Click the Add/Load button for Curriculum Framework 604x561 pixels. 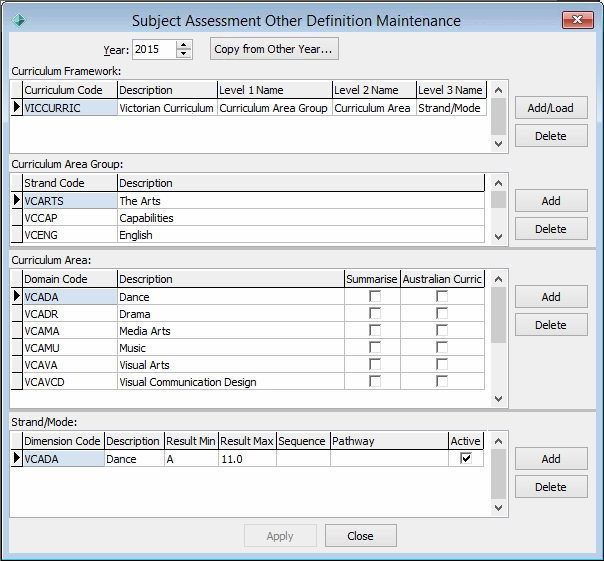(x=551, y=108)
